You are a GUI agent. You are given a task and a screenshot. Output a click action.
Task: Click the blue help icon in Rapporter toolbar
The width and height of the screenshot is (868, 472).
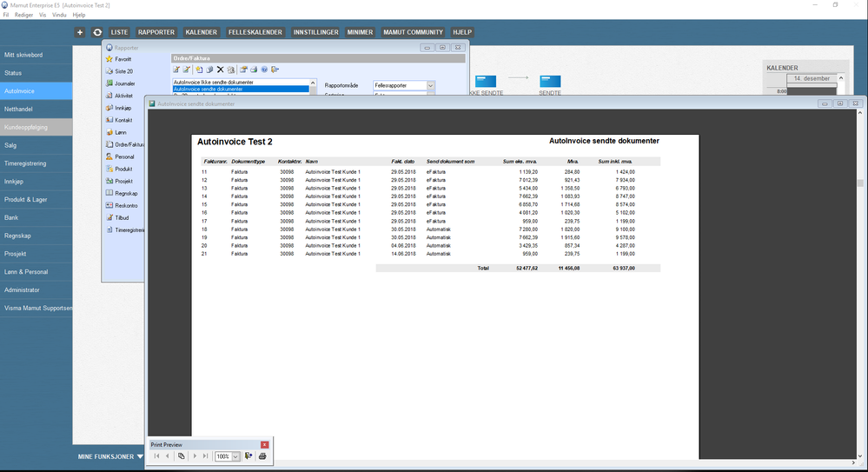(264, 70)
